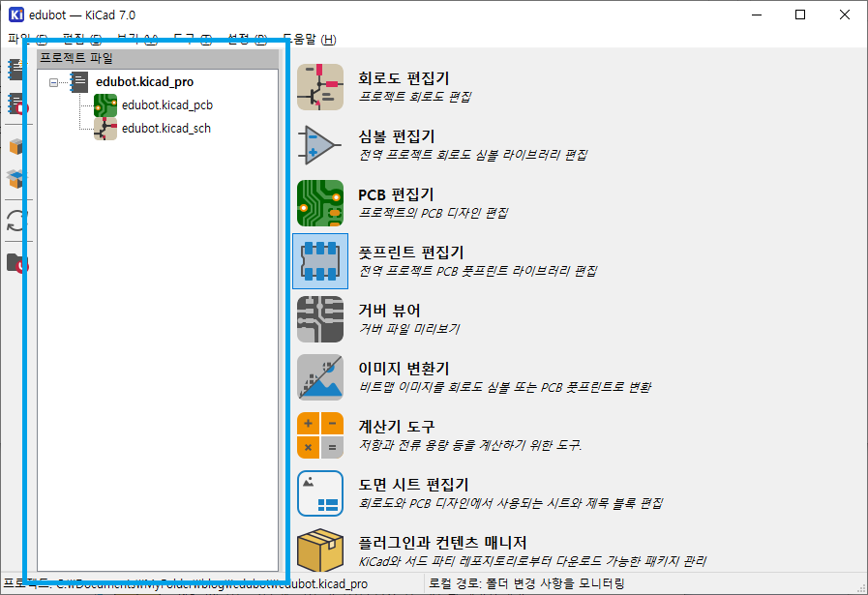Image resolution: width=868 pixels, height=595 pixels.
Task: Click the '플러그인과 컨텐츠 매니저' title text
Action: pyautogui.click(x=442, y=543)
